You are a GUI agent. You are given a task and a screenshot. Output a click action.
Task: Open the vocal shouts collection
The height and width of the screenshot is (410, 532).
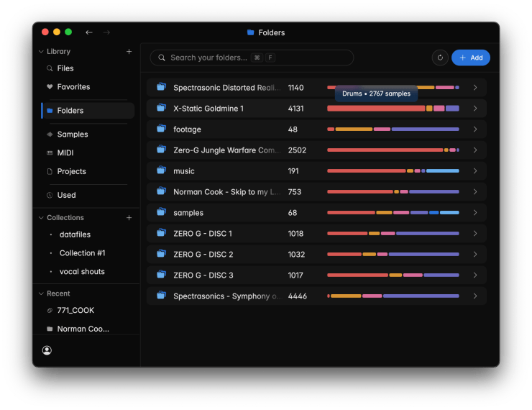pyautogui.click(x=82, y=271)
